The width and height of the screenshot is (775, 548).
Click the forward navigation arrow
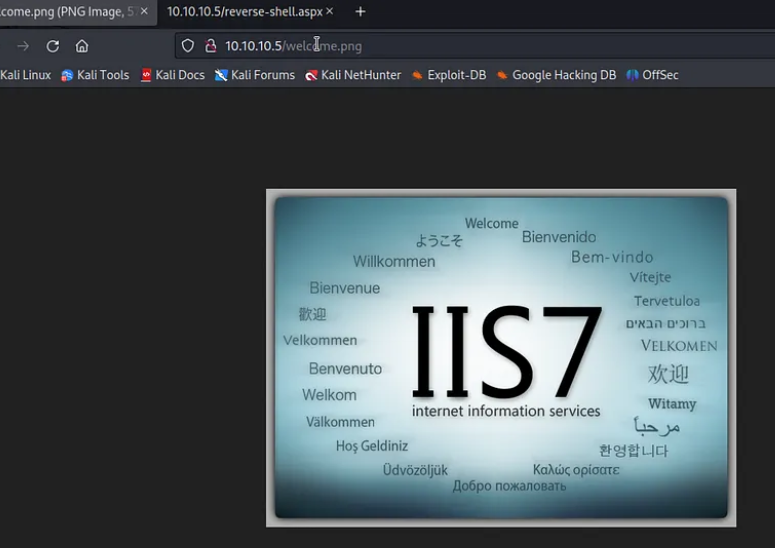23,46
